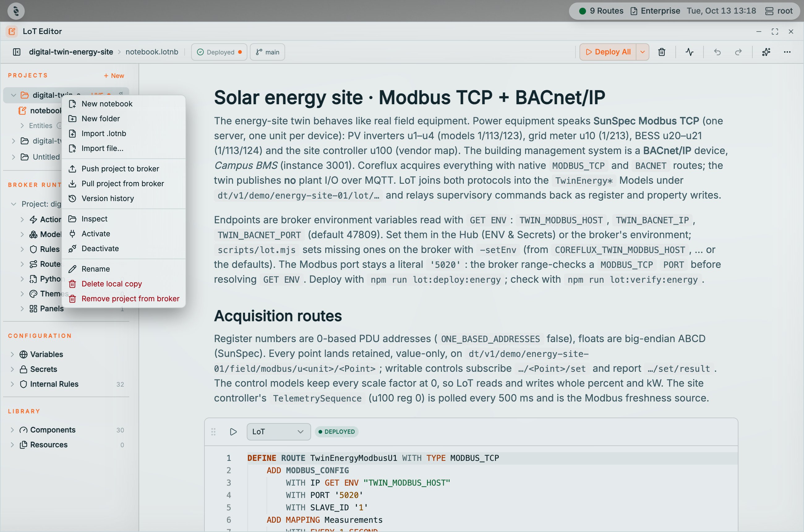Click the LoT Editor app icon
The height and width of the screenshot is (532, 804).
(x=12, y=31)
